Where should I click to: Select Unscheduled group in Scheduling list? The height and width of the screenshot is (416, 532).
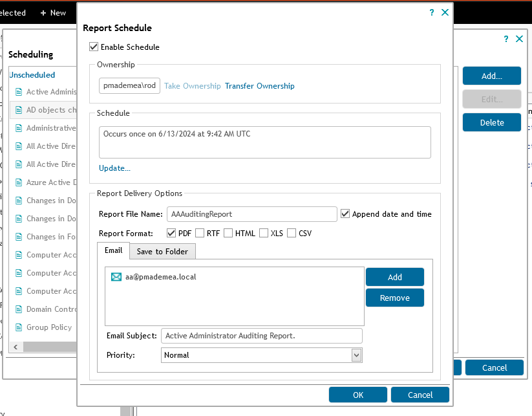pyautogui.click(x=32, y=74)
